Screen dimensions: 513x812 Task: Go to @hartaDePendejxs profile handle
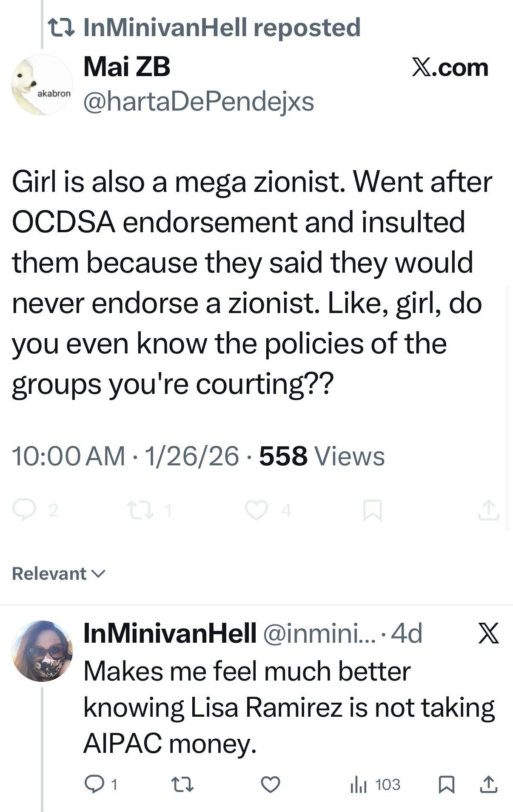point(199,102)
